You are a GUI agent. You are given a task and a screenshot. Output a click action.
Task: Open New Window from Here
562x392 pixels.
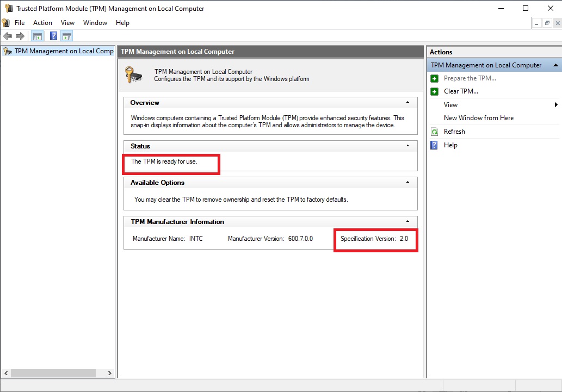tap(479, 117)
